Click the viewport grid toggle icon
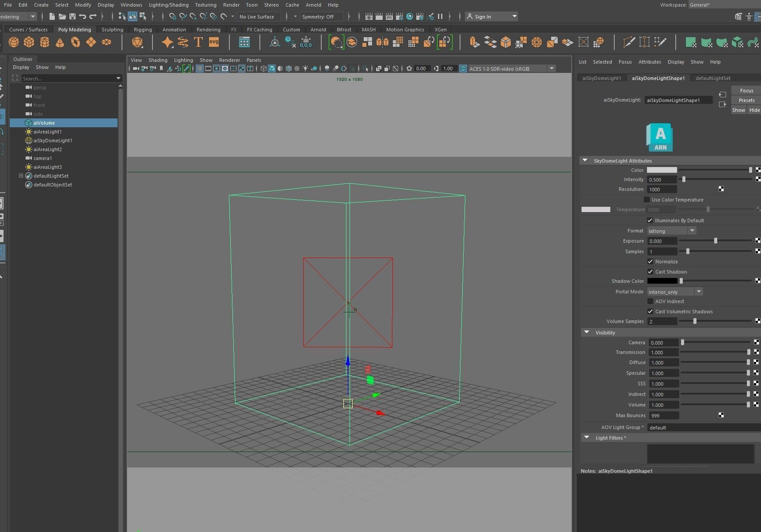761x532 pixels. [x=200, y=68]
